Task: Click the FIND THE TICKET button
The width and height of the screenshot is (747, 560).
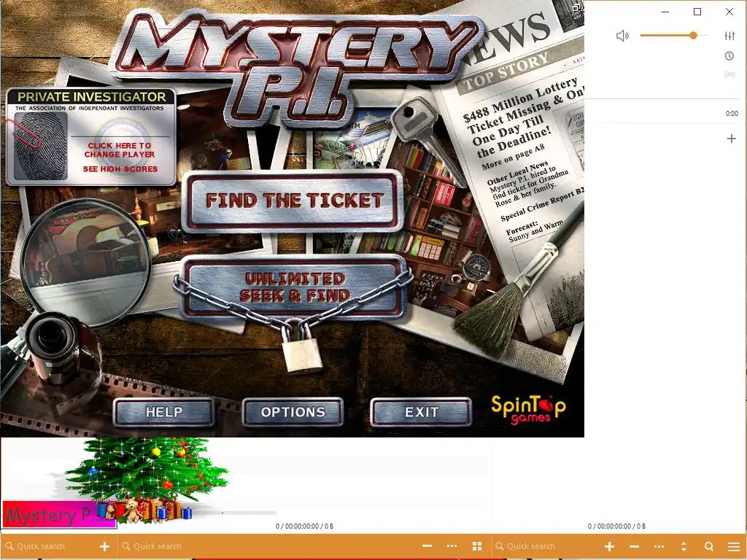Action: (293, 201)
